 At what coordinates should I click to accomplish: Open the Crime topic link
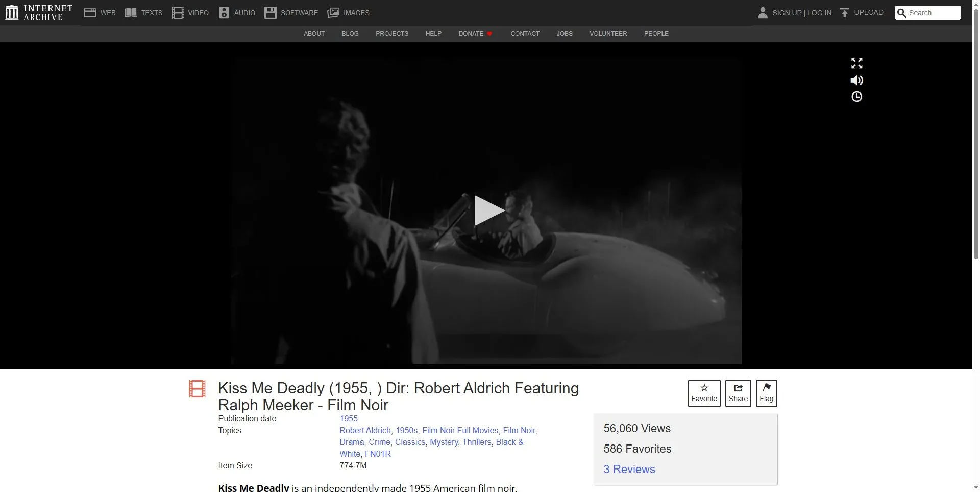pyautogui.click(x=379, y=442)
